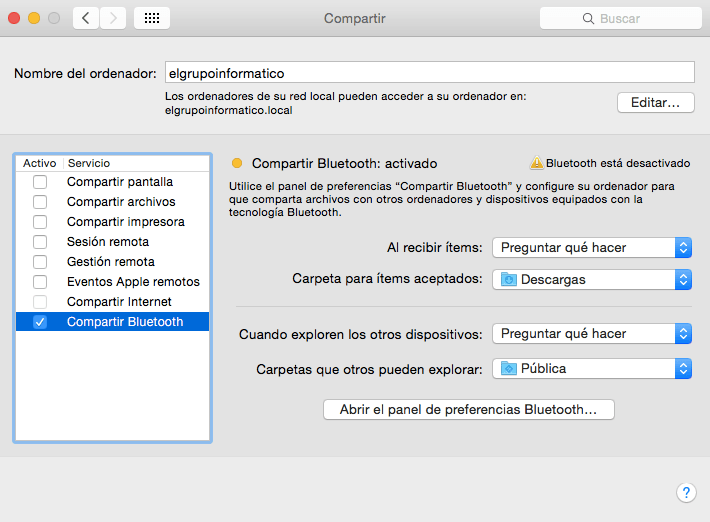Click the elgrupoinformatico.local address text
This screenshot has width=710, height=522.
(229, 110)
